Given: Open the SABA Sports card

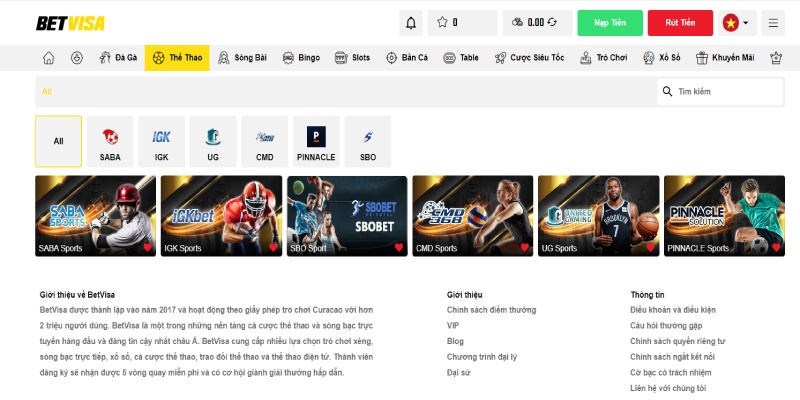Looking at the screenshot, I should (95, 216).
